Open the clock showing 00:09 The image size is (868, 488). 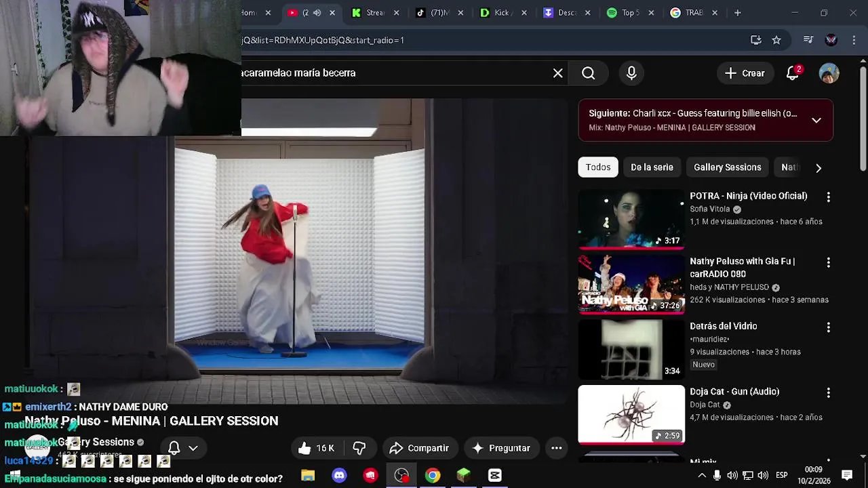814,476
